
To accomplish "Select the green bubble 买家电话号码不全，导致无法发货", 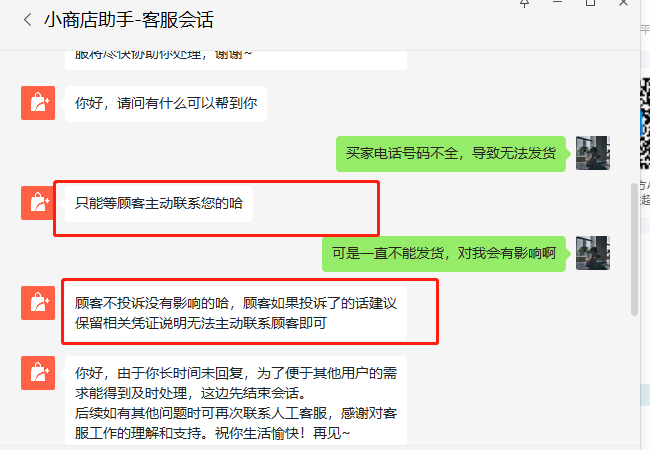I will tap(451, 154).
